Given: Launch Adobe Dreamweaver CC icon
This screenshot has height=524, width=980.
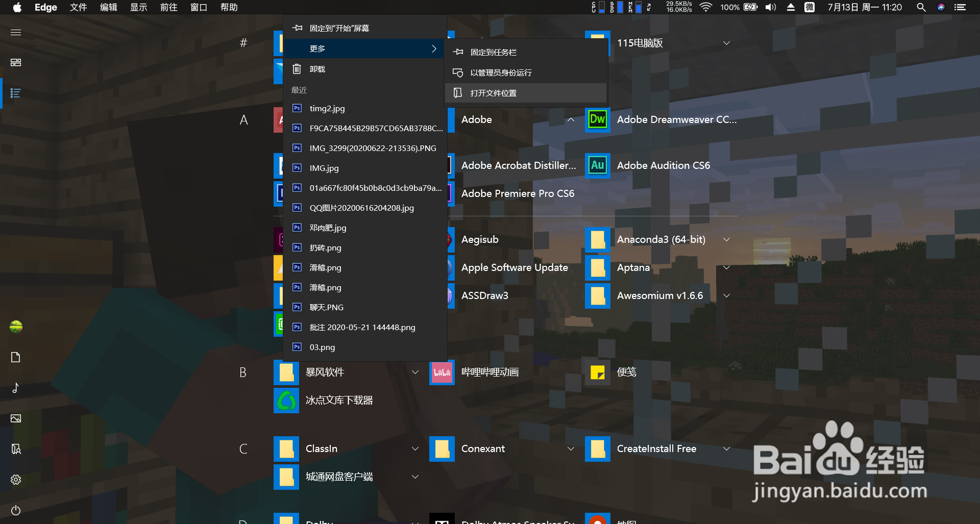Looking at the screenshot, I should coord(598,120).
